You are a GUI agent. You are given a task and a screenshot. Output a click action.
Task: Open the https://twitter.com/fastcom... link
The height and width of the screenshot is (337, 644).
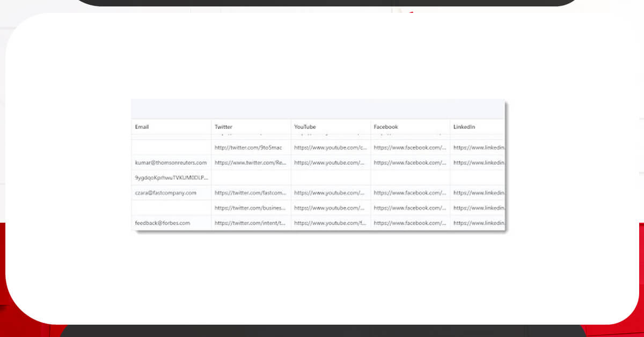pyautogui.click(x=251, y=192)
